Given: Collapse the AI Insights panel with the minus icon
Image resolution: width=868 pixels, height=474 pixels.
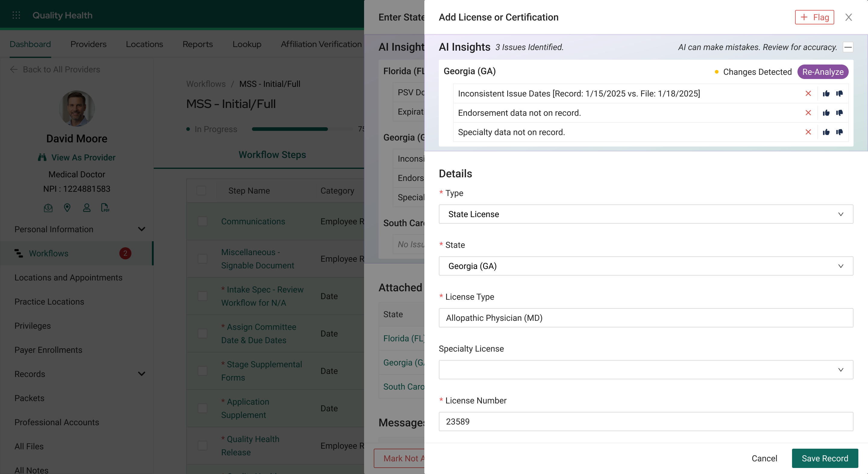Looking at the screenshot, I should point(848,47).
